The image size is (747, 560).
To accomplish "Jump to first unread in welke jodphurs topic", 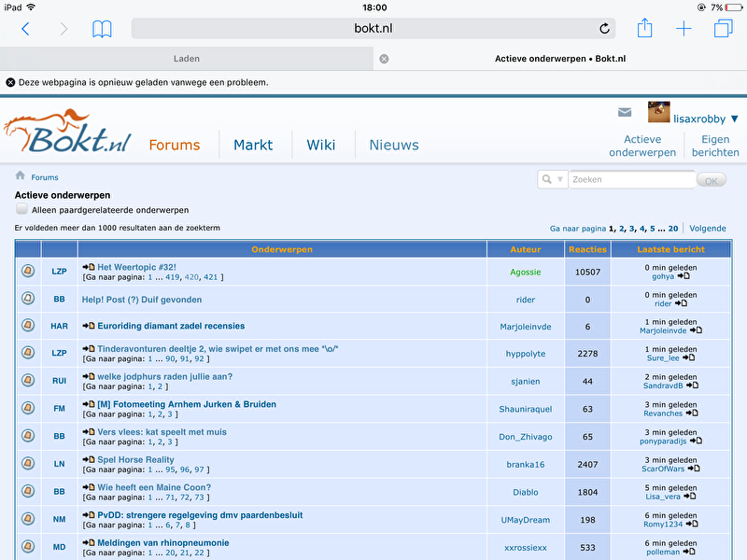I will point(89,376).
